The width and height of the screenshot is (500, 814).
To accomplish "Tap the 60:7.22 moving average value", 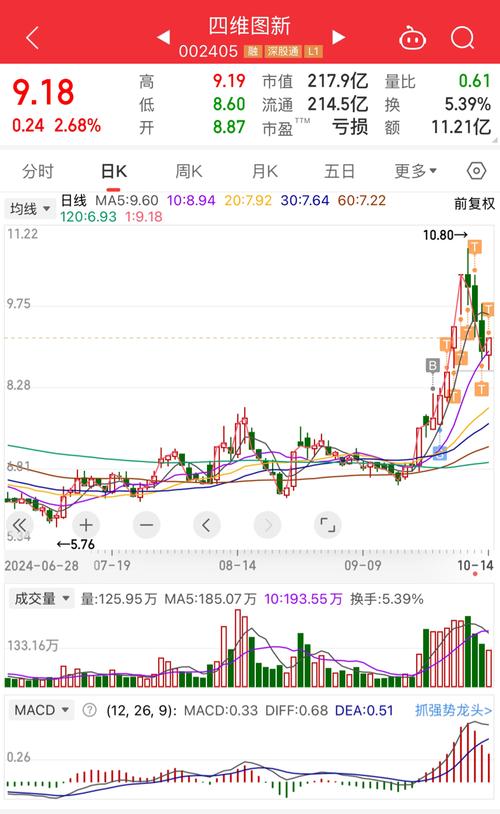I will point(362,200).
